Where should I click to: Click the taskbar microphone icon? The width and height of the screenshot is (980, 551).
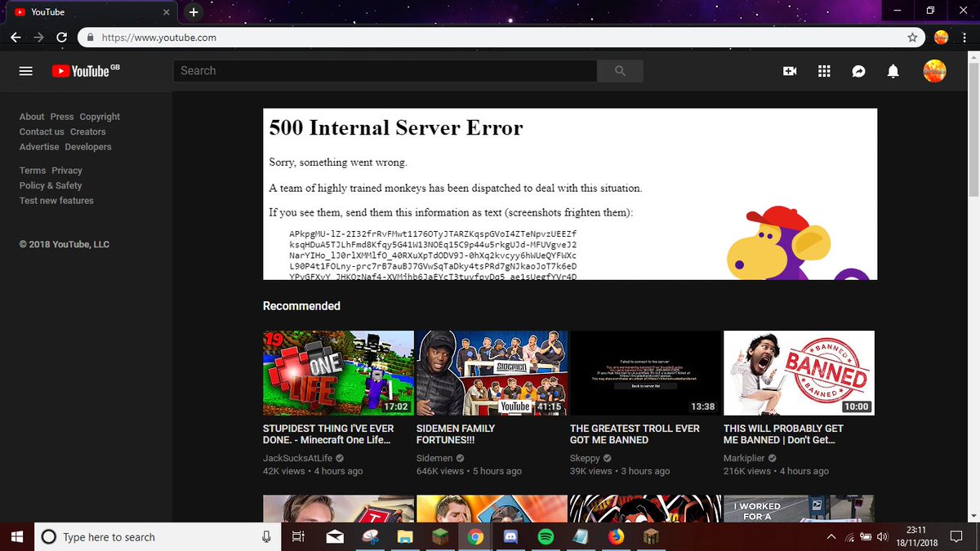266,536
